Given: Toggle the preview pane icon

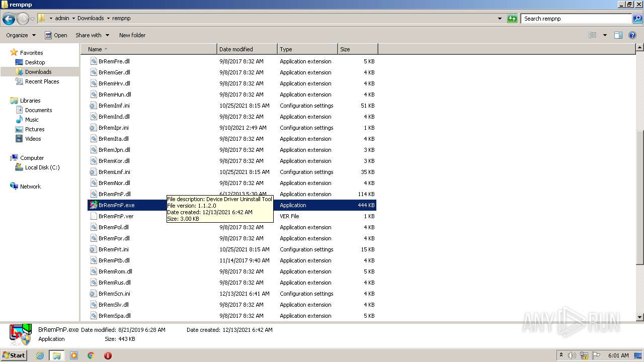Looking at the screenshot, I should pos(618,35).
